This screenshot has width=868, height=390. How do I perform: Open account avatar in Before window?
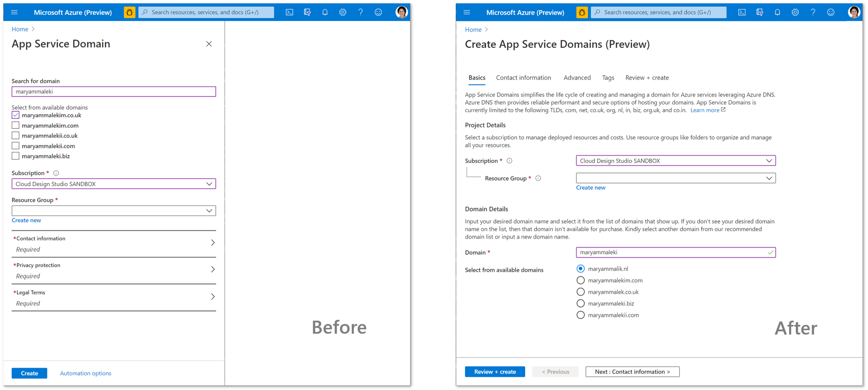(402, 12)
